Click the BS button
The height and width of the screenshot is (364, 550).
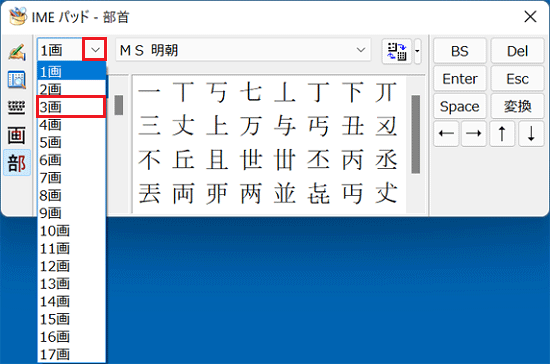click(x=460, y=51)
